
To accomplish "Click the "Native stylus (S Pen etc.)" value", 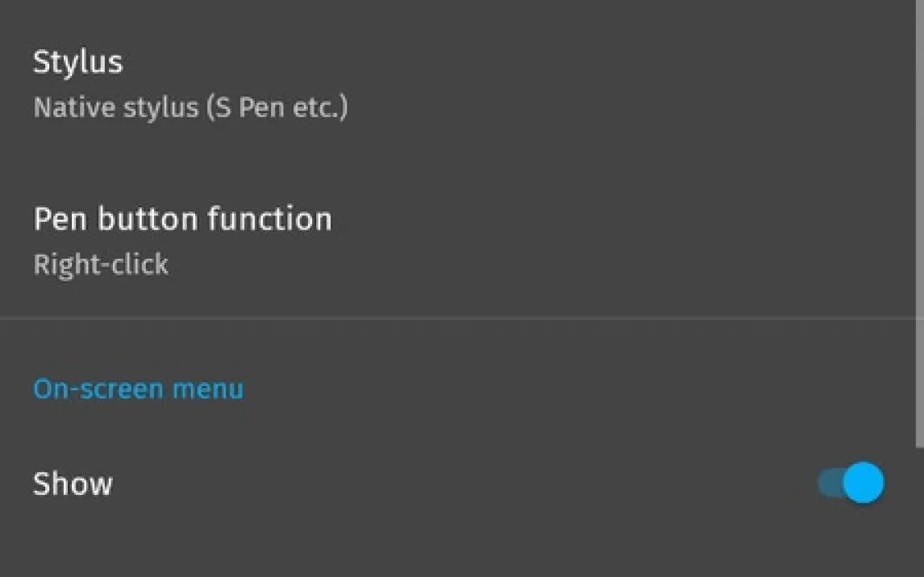I will coord(190,108).
